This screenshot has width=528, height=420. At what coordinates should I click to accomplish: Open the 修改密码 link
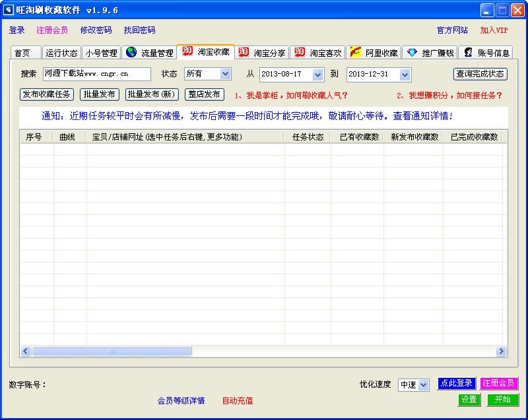click(96, 30)
